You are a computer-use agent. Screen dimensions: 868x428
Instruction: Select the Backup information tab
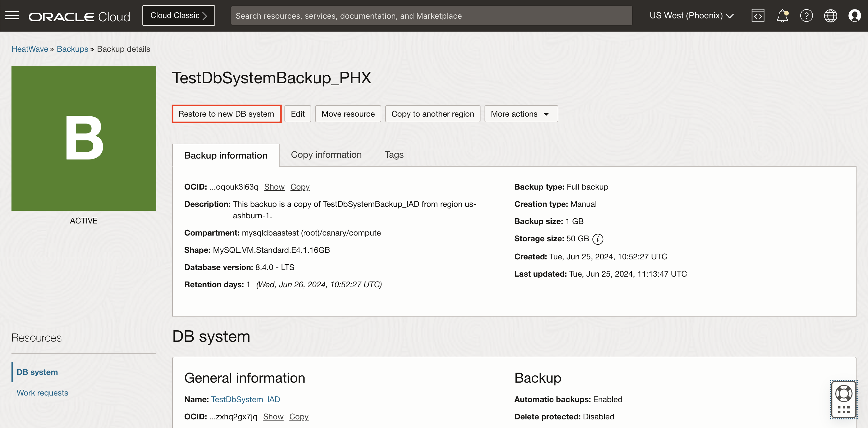[225, 155]
